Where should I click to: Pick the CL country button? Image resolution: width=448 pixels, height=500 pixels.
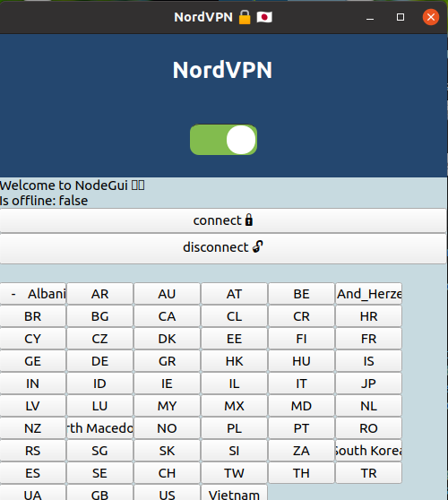pyautogui.click(x=235, y=316)
